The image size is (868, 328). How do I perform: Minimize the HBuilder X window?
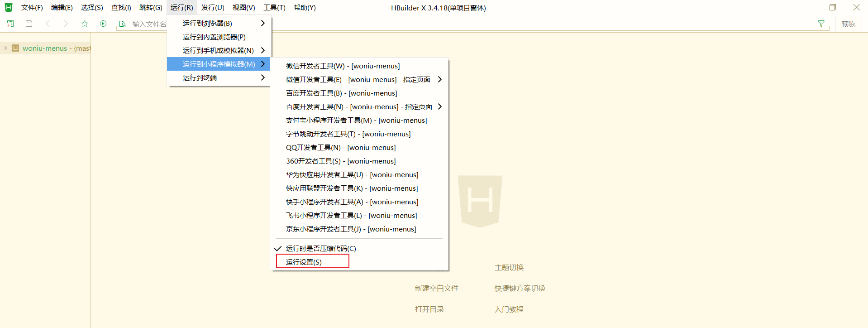[x=809, y=7]
